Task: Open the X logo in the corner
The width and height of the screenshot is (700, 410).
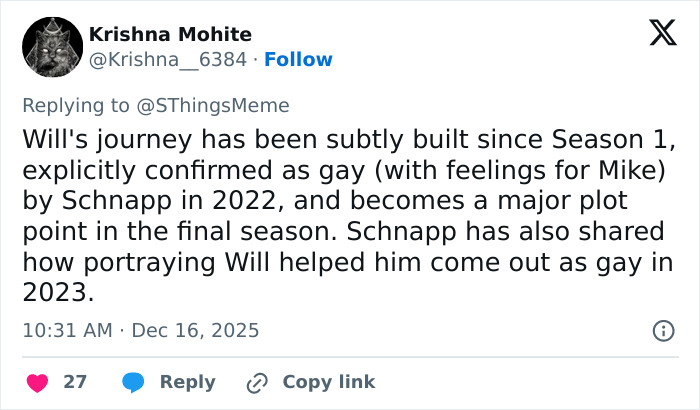Action: (x=656, y=34)
